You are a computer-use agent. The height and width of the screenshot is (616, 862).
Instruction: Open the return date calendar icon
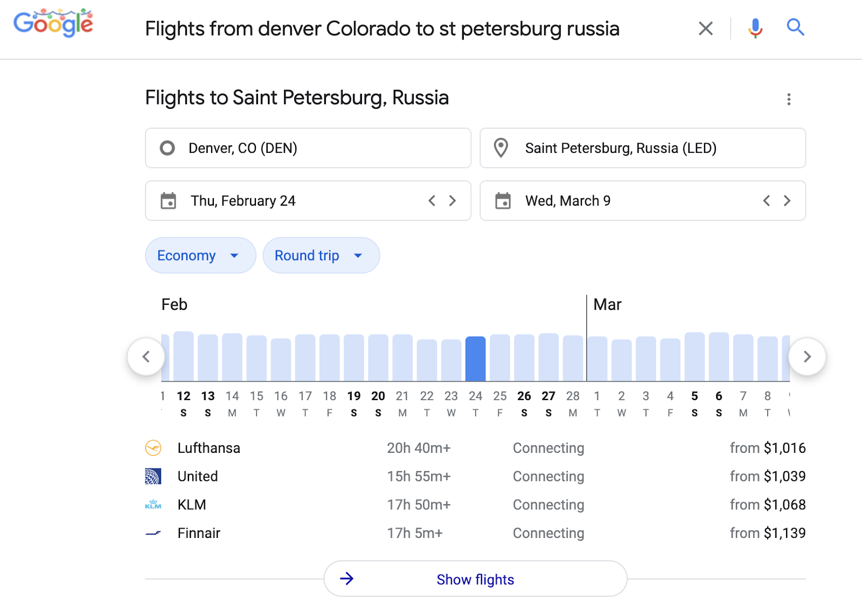coord(503,201)
